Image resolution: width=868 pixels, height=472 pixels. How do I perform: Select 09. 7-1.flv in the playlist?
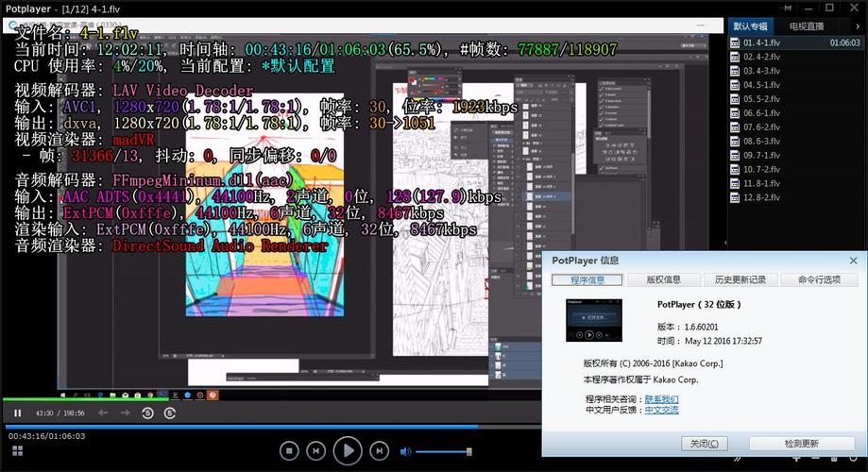point(795,155)
